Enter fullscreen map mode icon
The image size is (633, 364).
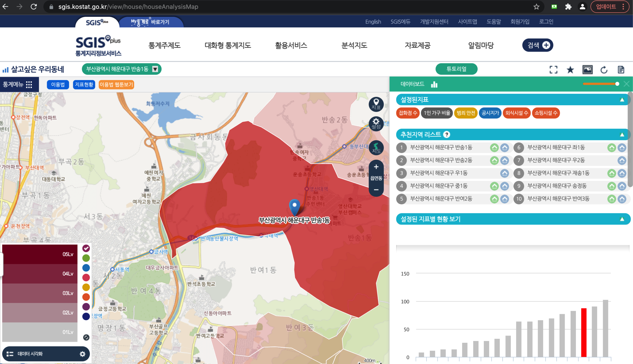pyautogui.click(x=553, y=69)
